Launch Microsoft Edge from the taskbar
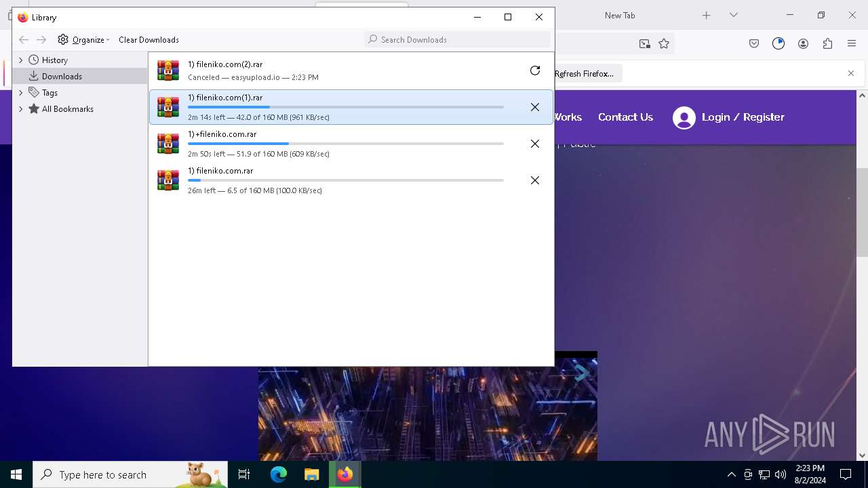Viewport: 868px width, 488px height. (x=279, y=474)
